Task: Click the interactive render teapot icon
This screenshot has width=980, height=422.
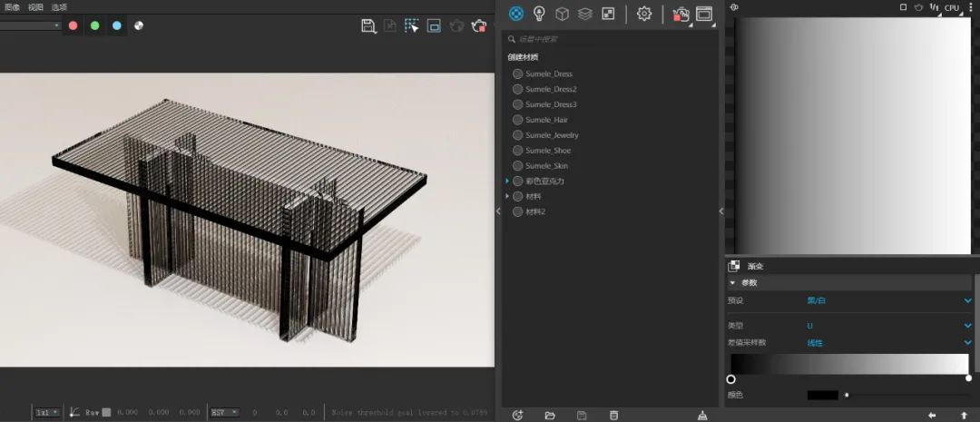Action: (x=681, y=15)
